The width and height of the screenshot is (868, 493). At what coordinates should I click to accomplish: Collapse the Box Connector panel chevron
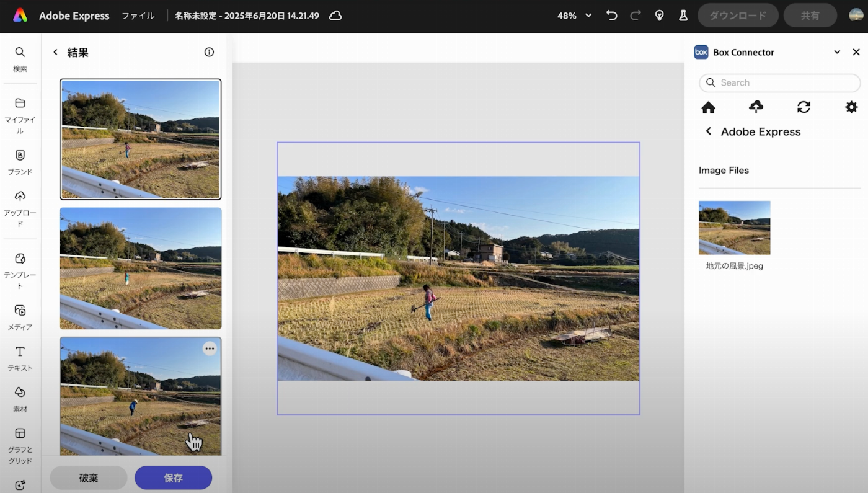click(837, 52)
